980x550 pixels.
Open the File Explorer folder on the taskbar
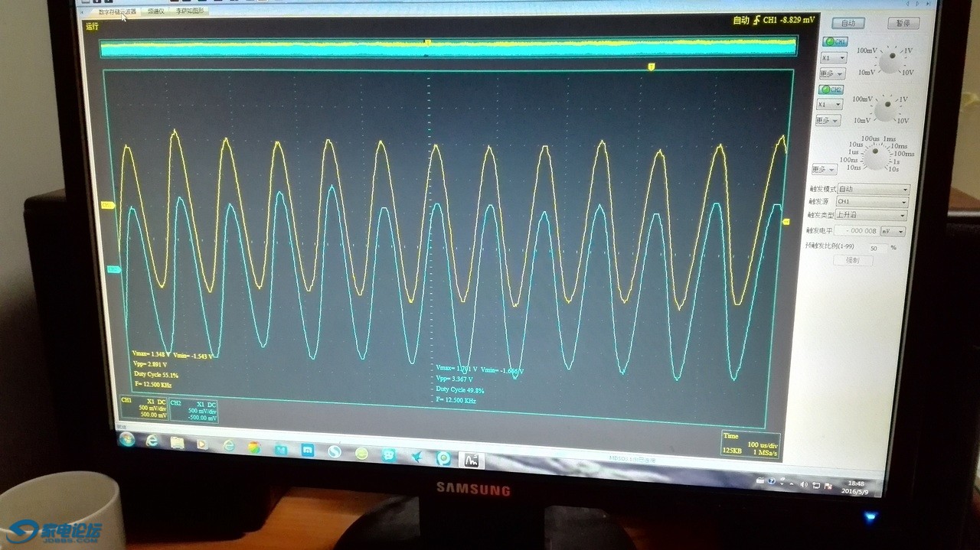tap(178, 443)
